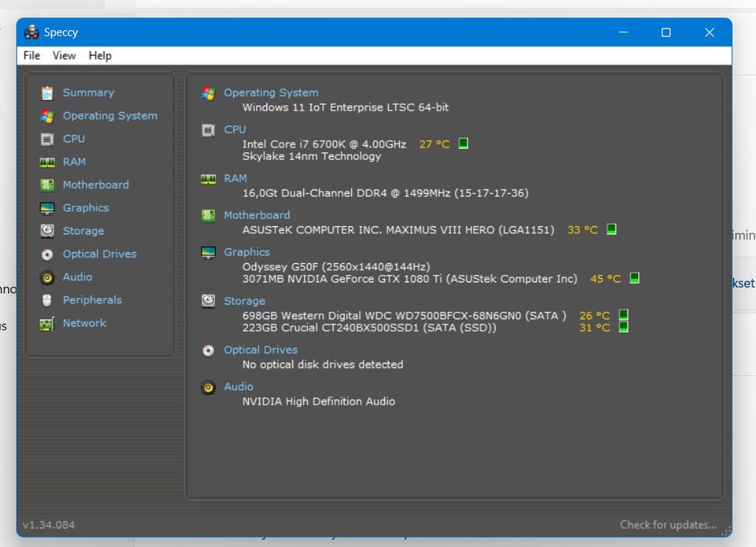756x547 pixels.
Task: Open the Help menu
Action: 100,55
